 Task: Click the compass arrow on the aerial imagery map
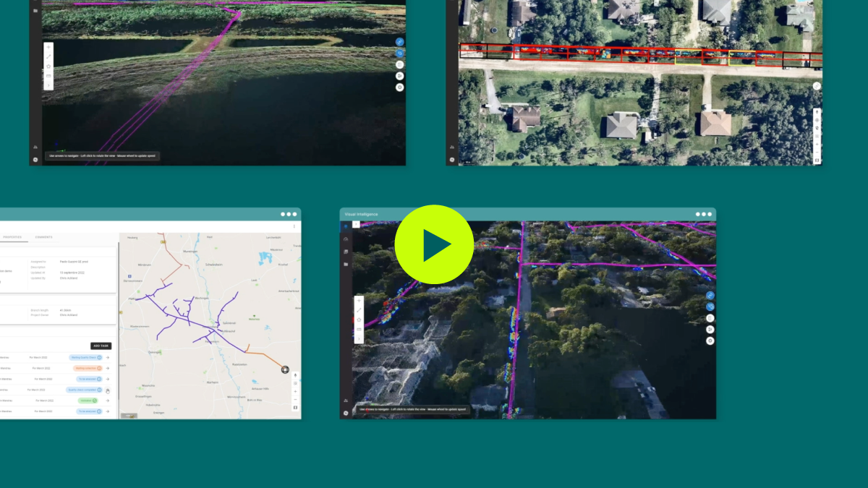[x=817, y=112]
